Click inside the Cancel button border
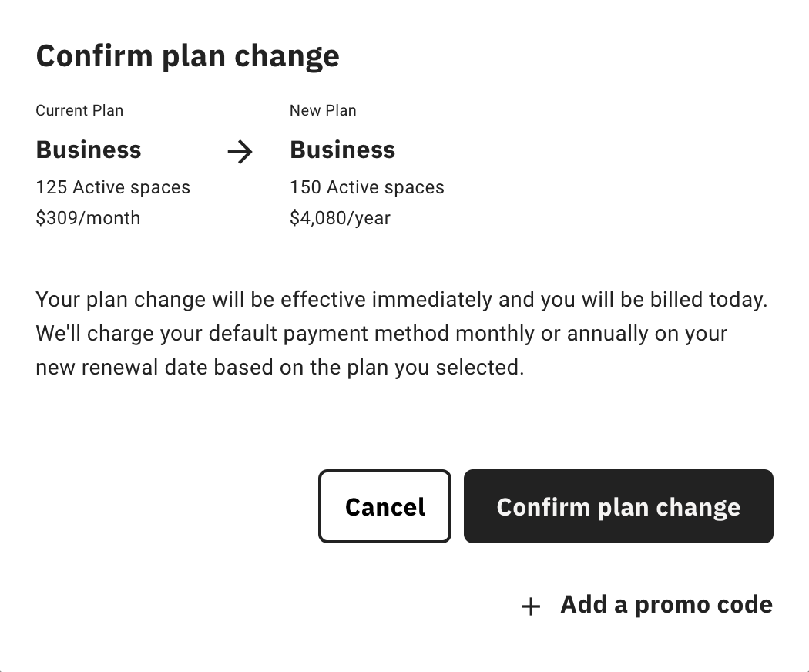Screen dimensions: 809x672 pos(384,506)
